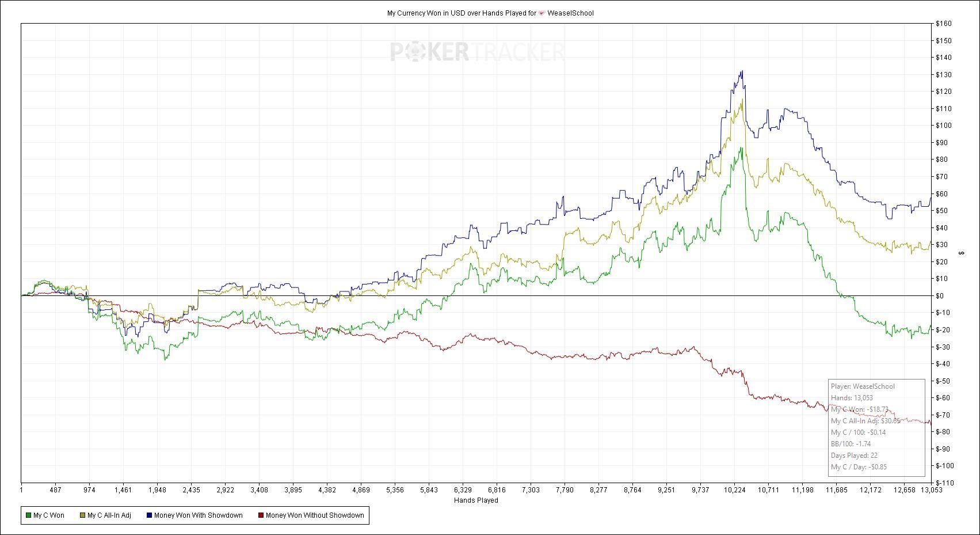Click the red Money Won Without Showdown swatch

click(261, 515)
